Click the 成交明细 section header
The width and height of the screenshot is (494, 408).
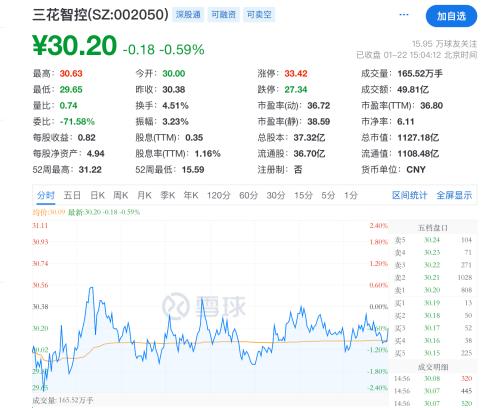point(433,367)
